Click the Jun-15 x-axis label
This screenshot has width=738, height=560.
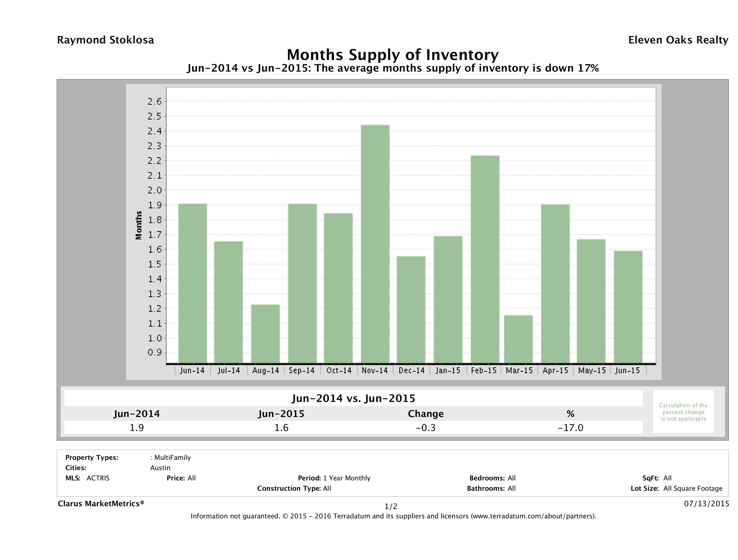[628, 370]
